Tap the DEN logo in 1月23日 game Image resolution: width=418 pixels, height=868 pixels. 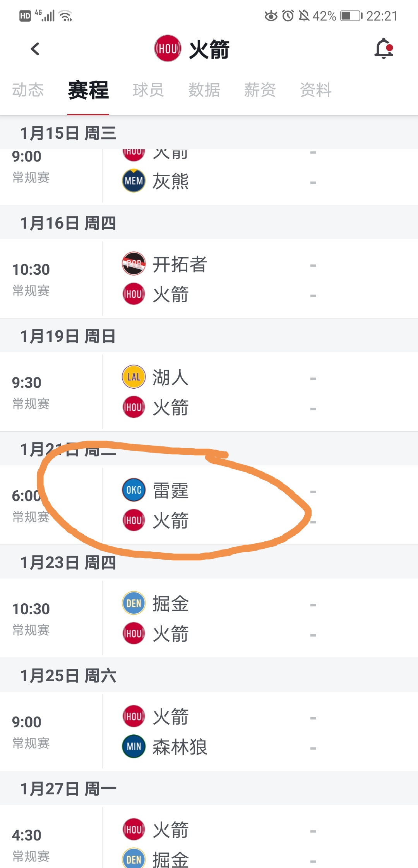[134, 603]
